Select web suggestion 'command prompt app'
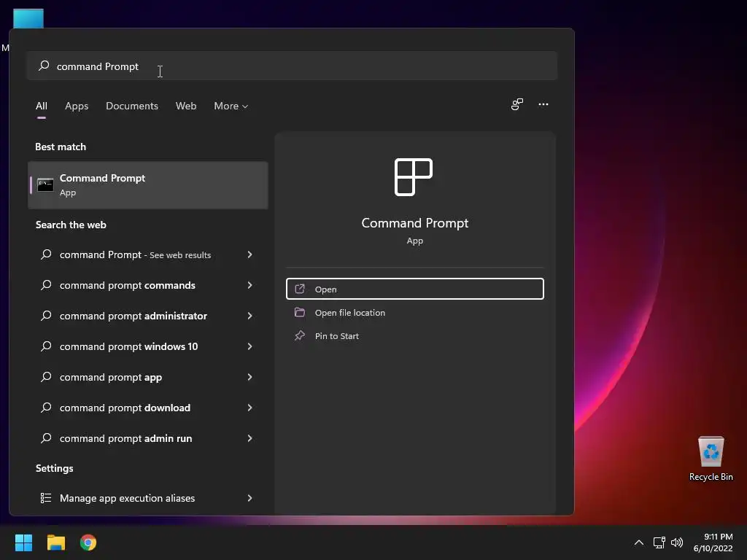Screen dimensions: 747x560 point(147,377)
